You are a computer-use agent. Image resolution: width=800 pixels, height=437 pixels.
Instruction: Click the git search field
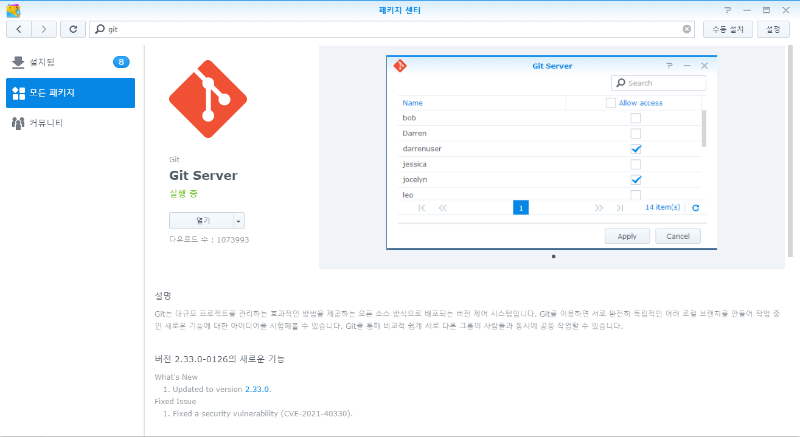pyautogui.click(x=392, y=29)
